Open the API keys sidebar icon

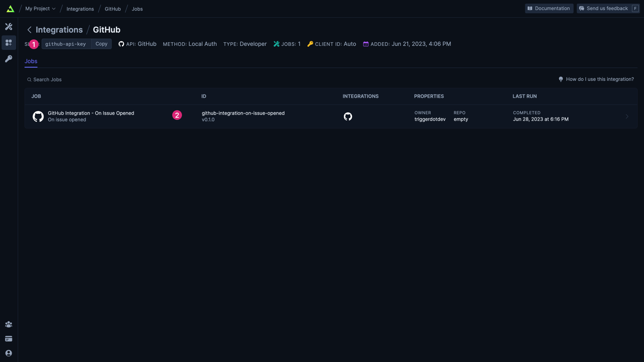coord(8,59)
